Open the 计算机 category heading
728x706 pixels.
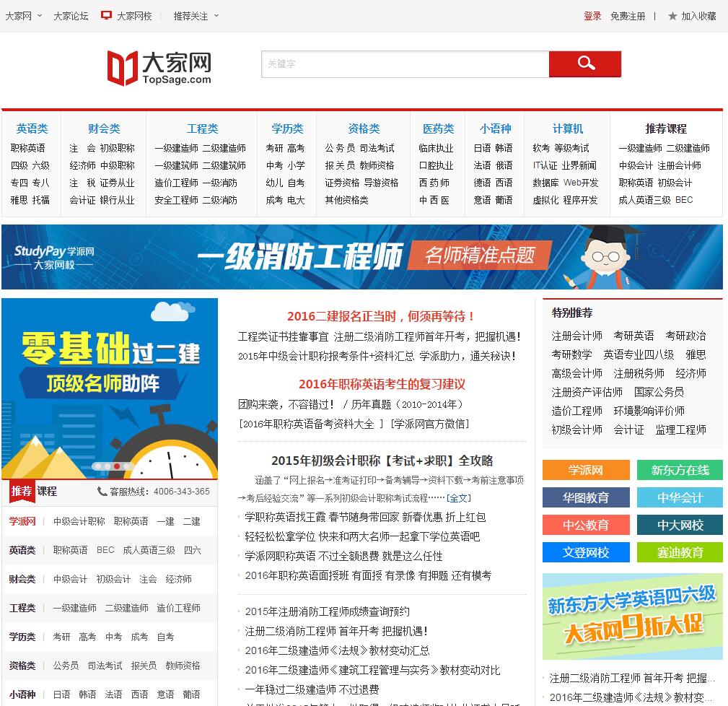[567, 128]
